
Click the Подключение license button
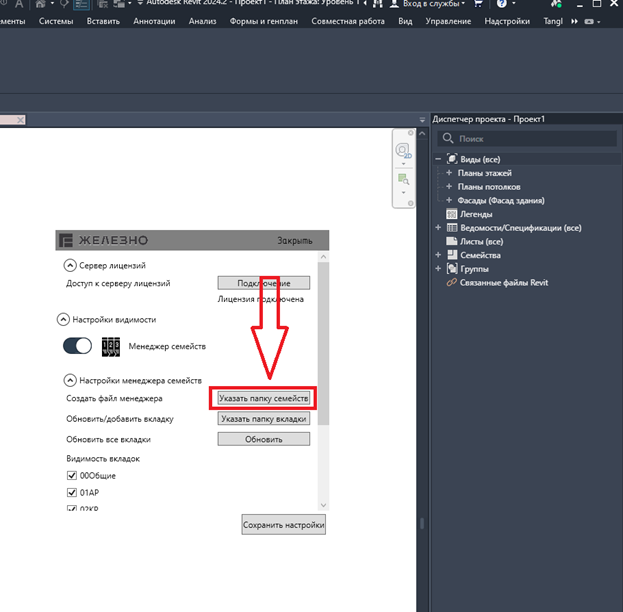click(x=264, y=283)
